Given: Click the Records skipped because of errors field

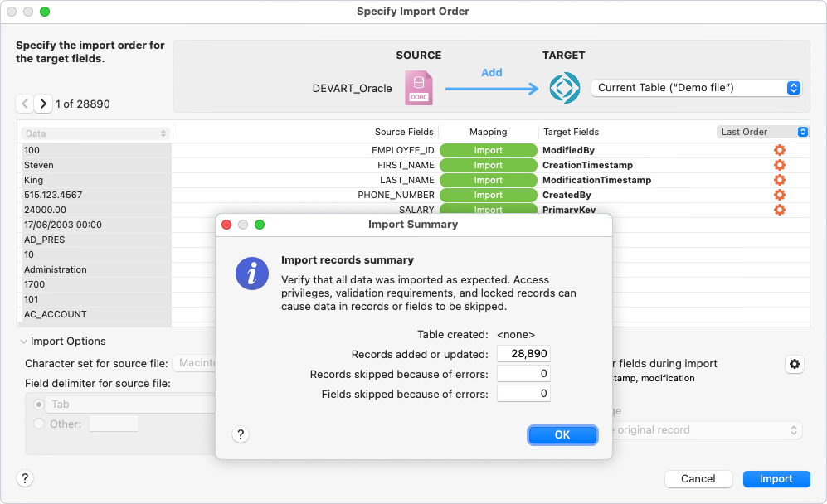Looking at the screenshot, I should coord(523,373).
